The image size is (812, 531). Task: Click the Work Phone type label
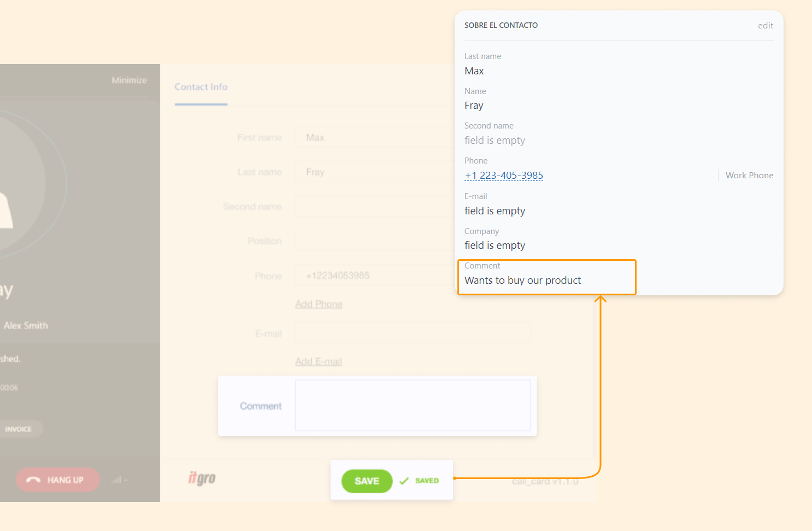point(749,176)
